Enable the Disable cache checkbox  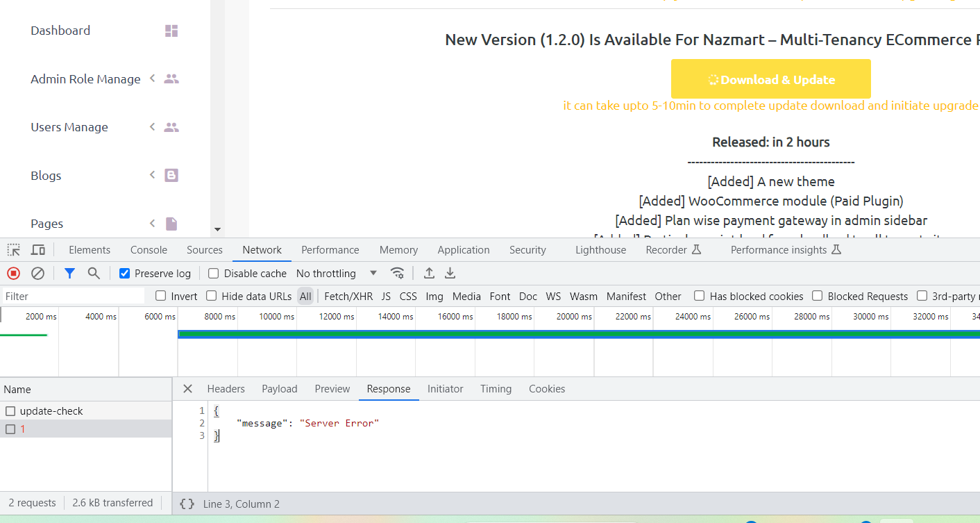(x=214, y=274)
